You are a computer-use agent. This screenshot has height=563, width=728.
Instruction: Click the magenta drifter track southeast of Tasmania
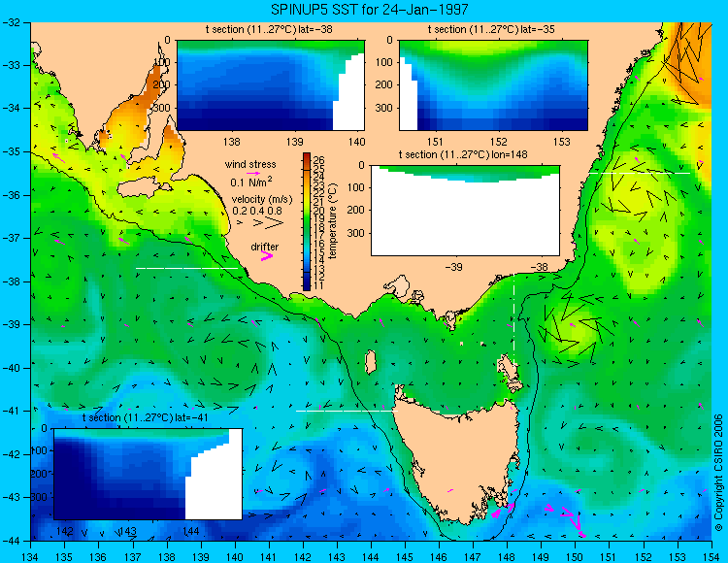coord(567,518)
